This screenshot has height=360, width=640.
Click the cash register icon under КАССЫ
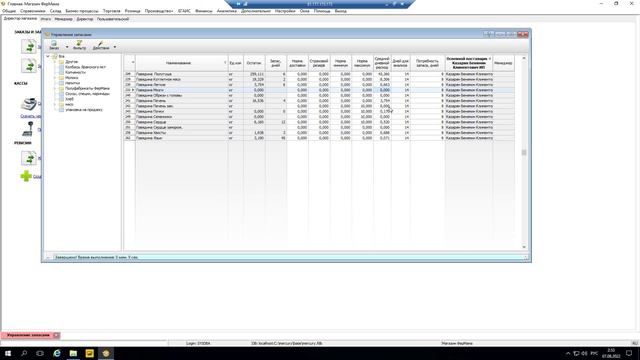(29, 104)
